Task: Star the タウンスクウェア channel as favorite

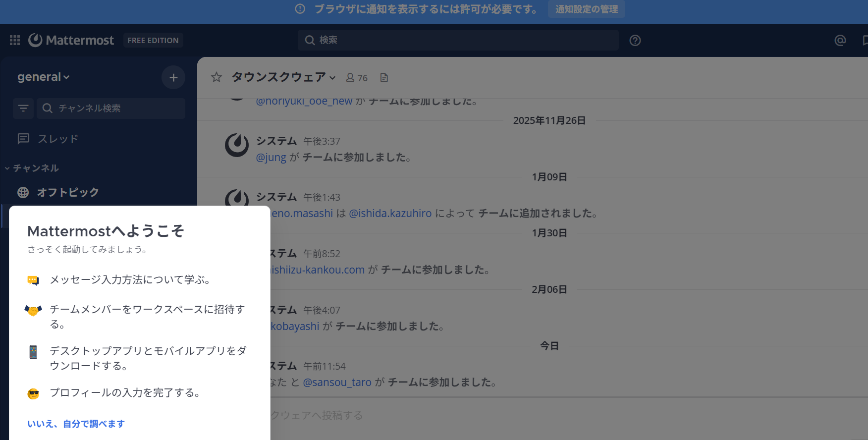Action: point(217,77)
